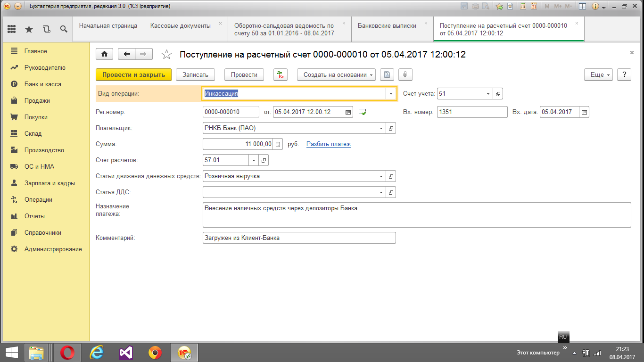Screen dimensions: 644x362
Task: Open the sections menu grid icon
Action: tap(12, 29)
